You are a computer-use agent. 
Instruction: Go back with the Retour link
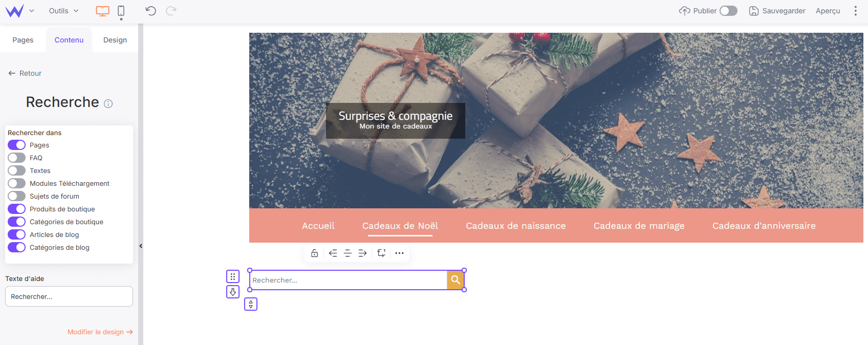pyautogui.click(x=25, y=73)
